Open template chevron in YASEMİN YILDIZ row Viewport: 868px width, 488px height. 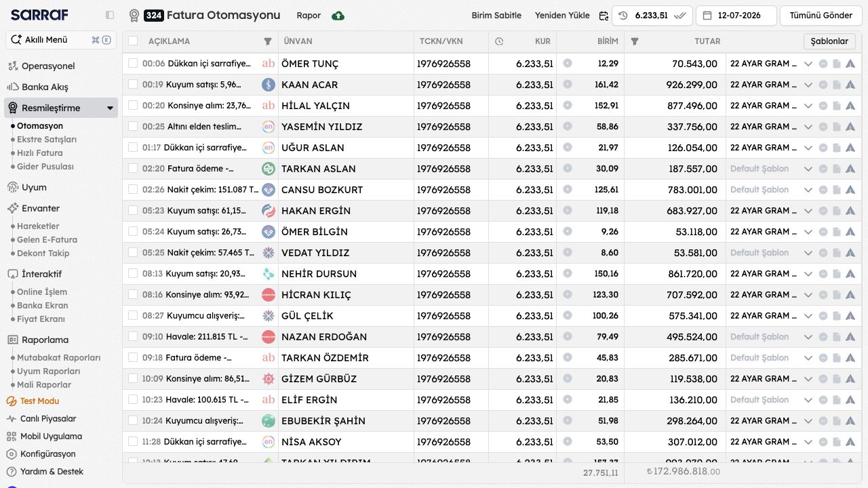click(x=808, y=127)
